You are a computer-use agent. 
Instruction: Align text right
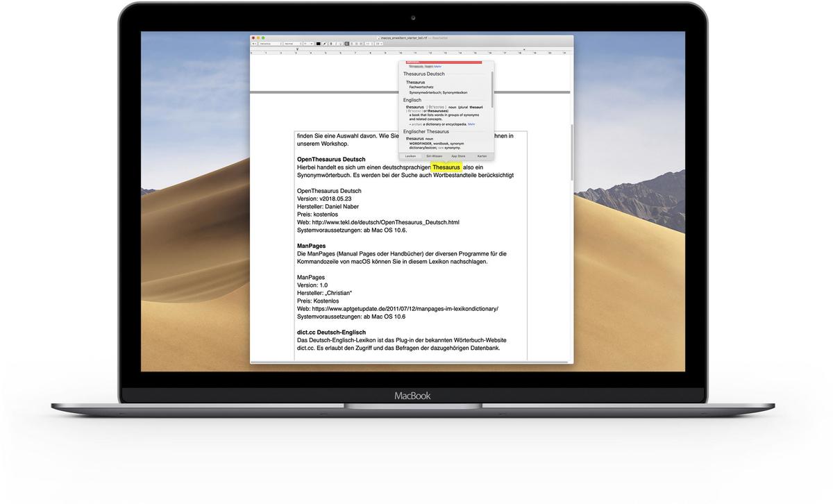[x=357, y=43]
